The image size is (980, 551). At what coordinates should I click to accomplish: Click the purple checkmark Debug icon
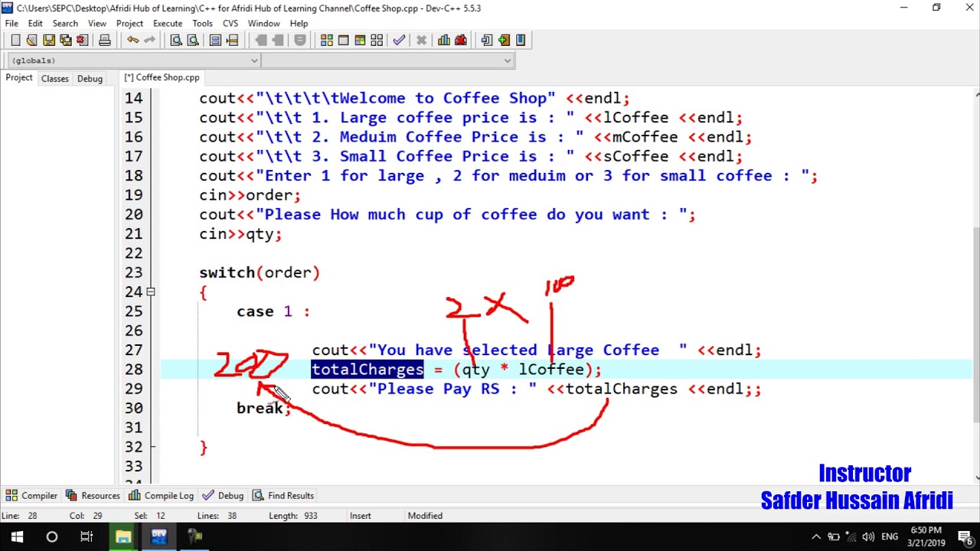399,40
